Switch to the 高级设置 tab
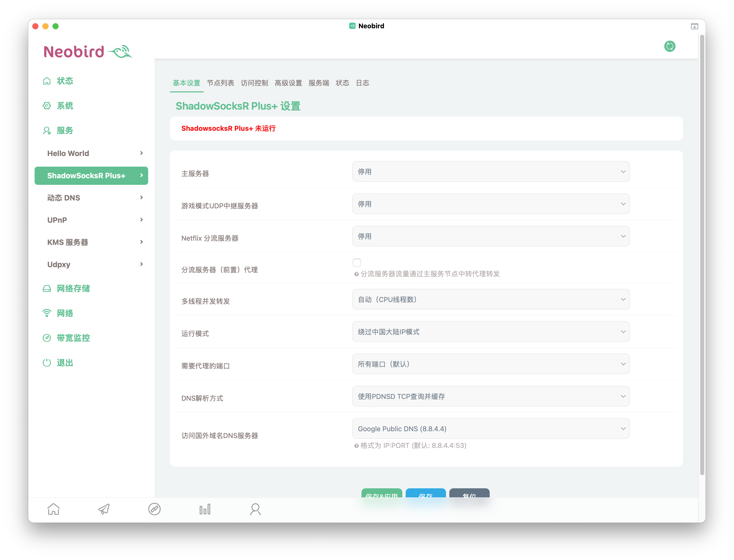This screenshot has height=560, width=734. pos(288,83)
